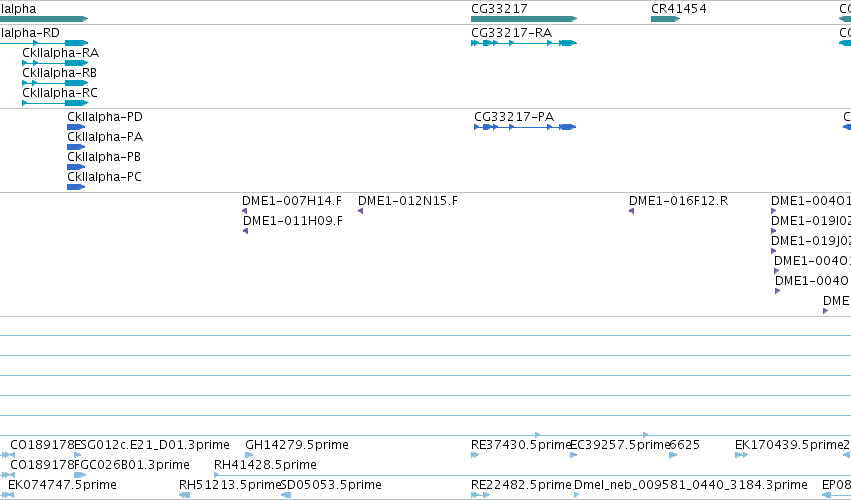Image resolution: width=851 pixels, height=500 pixels.
Task: Click the GH14279.5prime label
Action: coord(297,445)
